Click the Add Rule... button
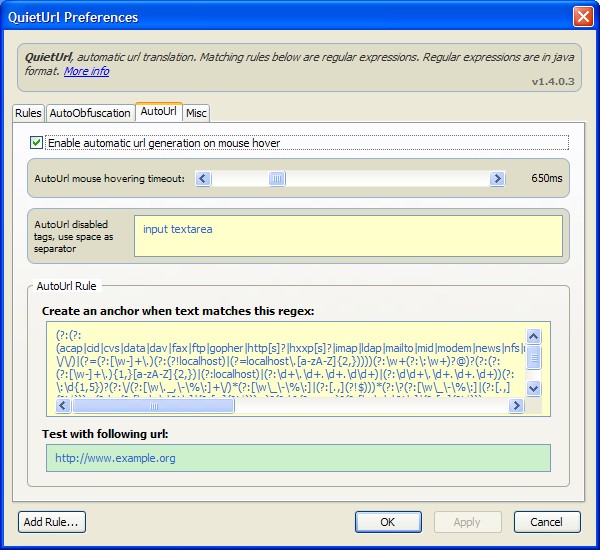600x550 pixels. point(52,522)
